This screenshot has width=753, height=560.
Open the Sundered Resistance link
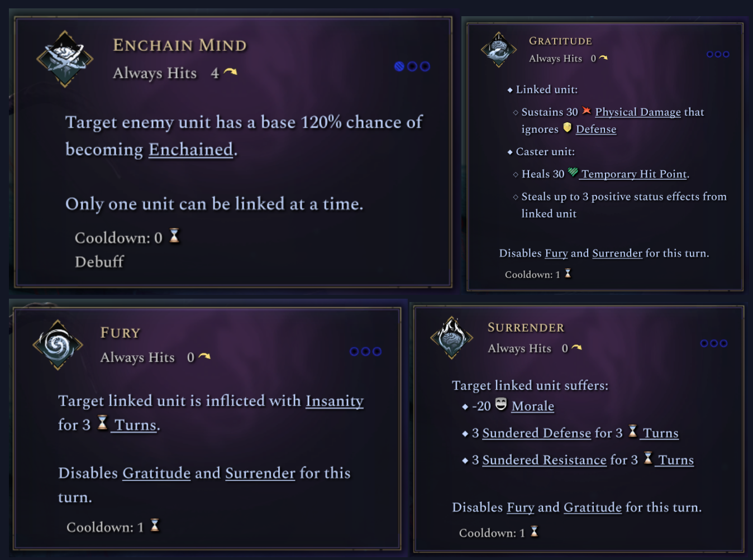(544, 460)
